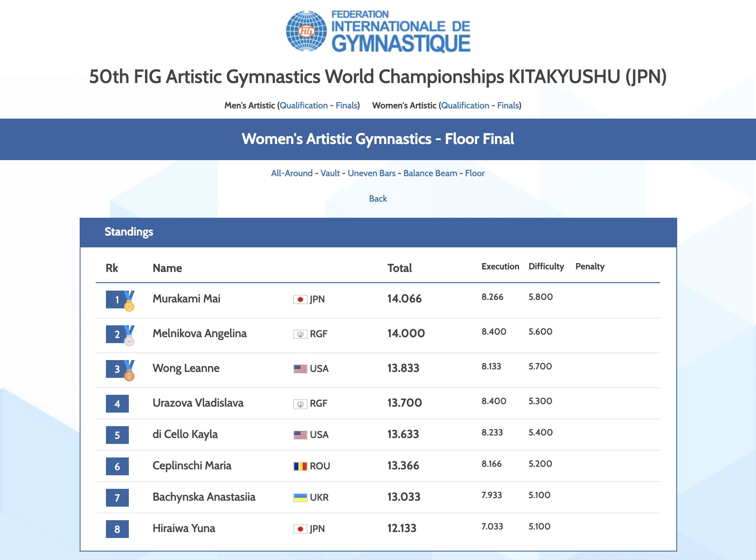Viewport: 756px width, 560px height.
Task: Select the name Ceplinschi Maria
Action: click(x=192, y=466)
